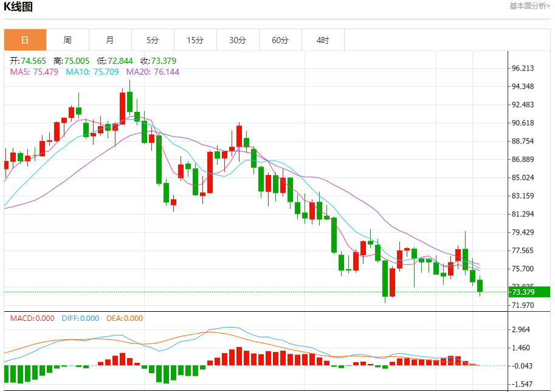
Task: Click the 开:74.565 opening price
Action: click(x=28, y=61)
